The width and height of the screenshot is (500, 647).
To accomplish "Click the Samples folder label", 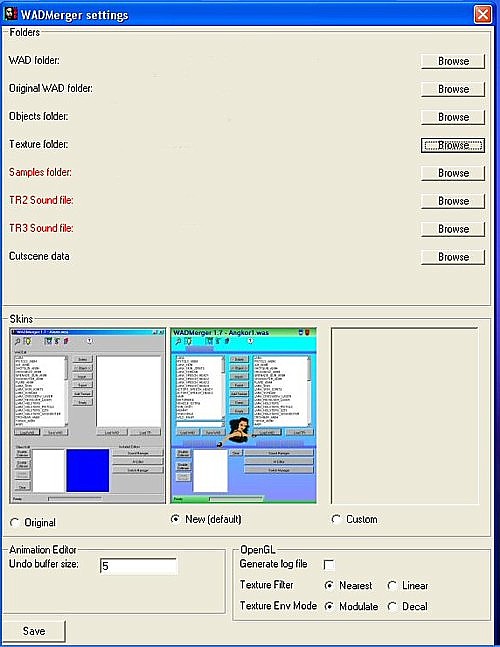I will (x=40, y=172).
